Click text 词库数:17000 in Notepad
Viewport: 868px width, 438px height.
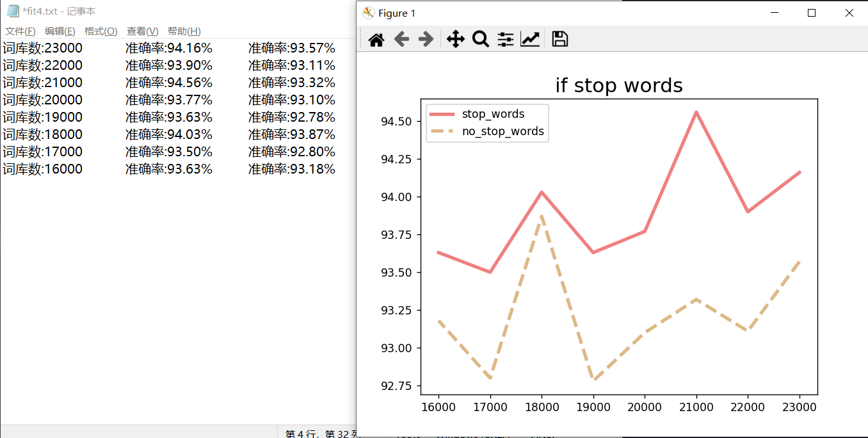click(43, 152)
